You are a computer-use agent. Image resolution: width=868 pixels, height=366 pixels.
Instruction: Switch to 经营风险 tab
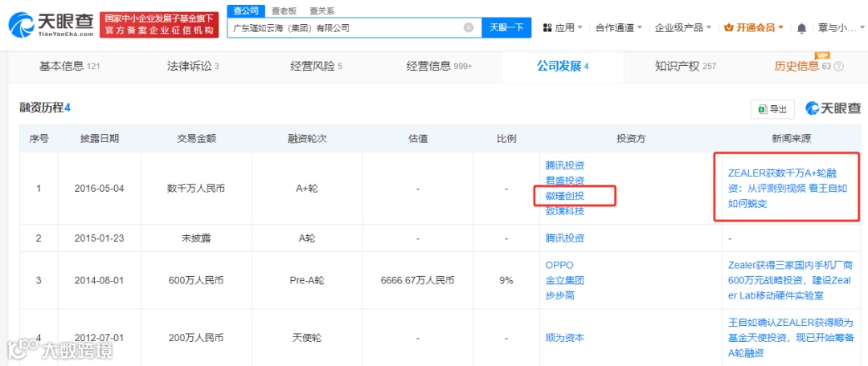point(316,67)
